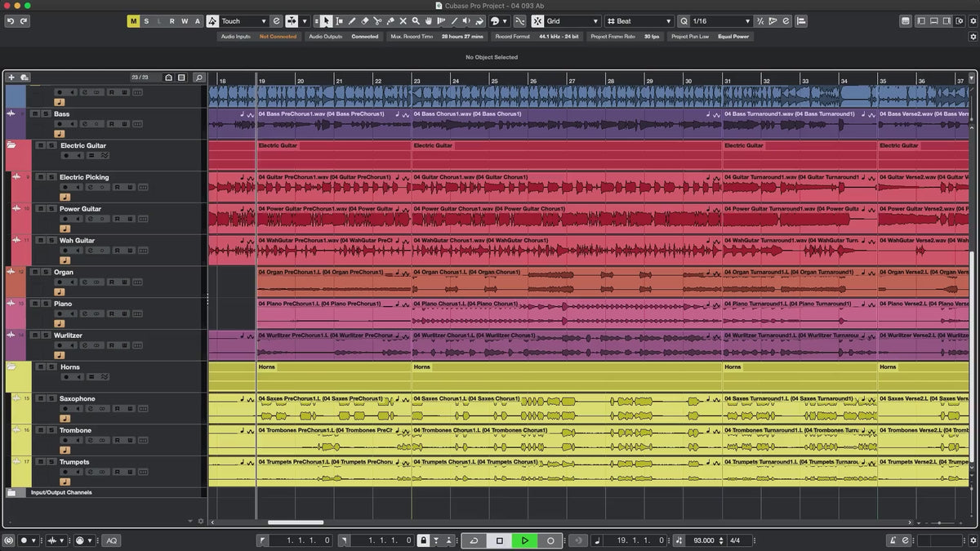Click the 93.000 tempo value field

[703, 540]
